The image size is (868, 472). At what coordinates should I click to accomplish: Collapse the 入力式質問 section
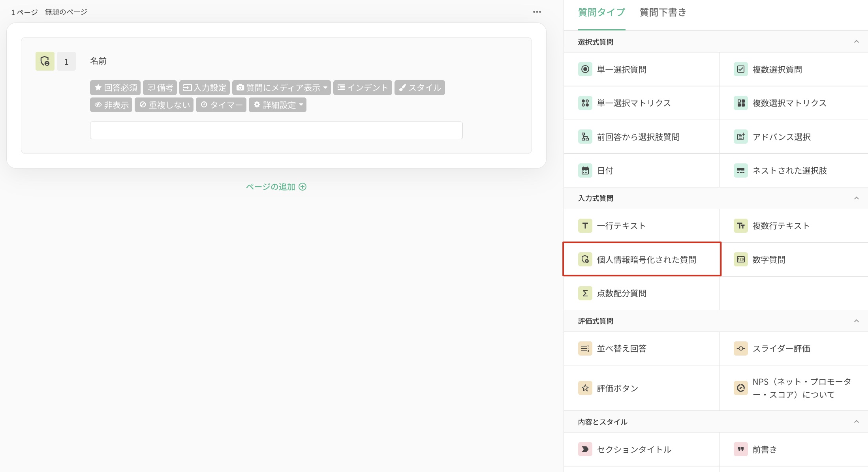(x=856, y=198)
